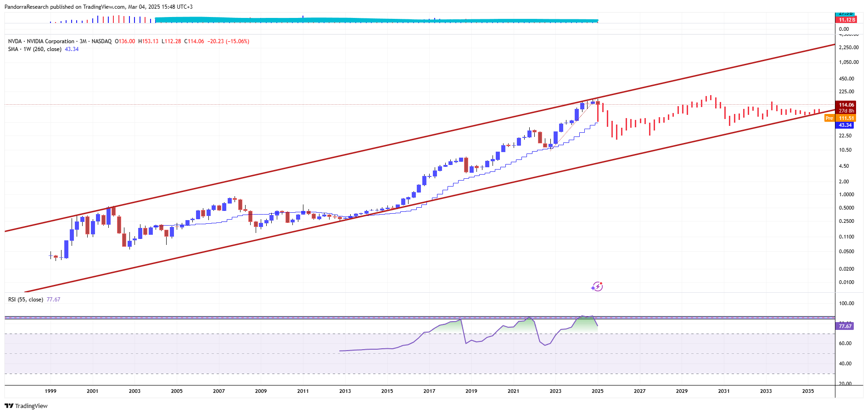Click the 0.0100 price axis label
Screen dimensions: 868x414
pos(846,282)
